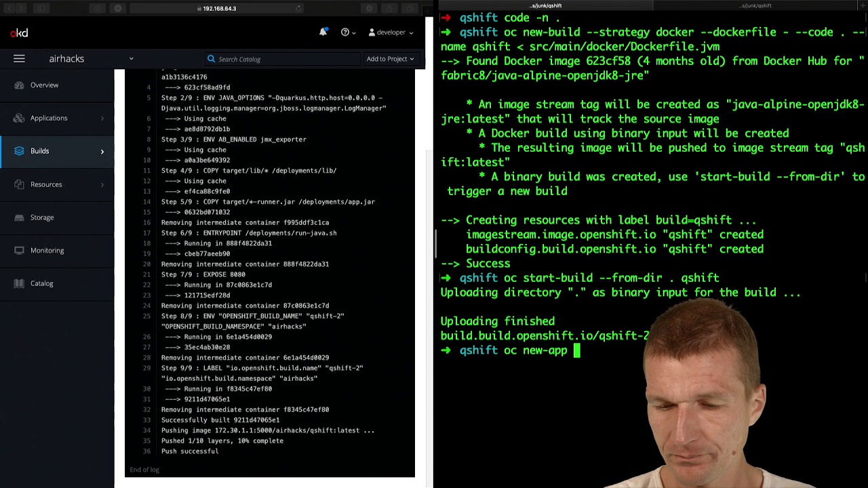This screenshot has height=488, width=868.
Task: Click the Overview dashboard icon
Action: tap(19, 85)
